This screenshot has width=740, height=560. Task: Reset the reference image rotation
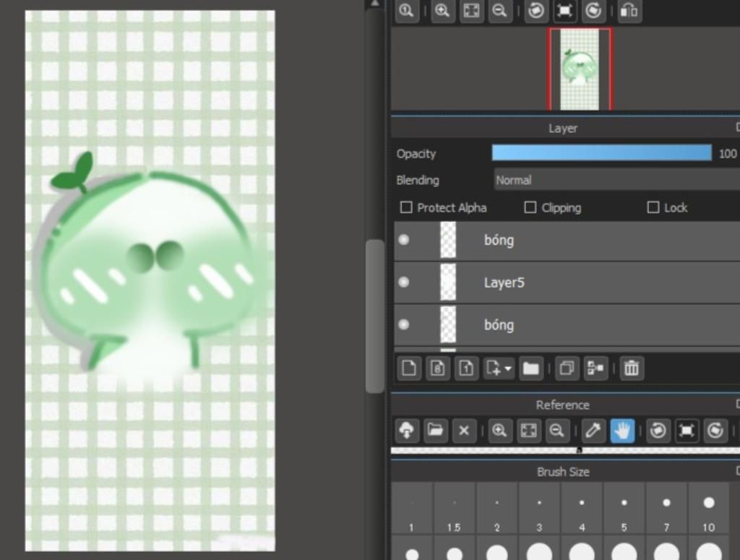pyautogui.click(x=687, y=430)
